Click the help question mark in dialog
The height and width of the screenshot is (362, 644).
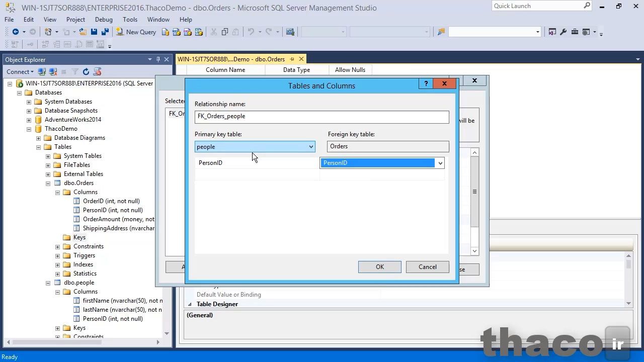(x=426, y=84)
